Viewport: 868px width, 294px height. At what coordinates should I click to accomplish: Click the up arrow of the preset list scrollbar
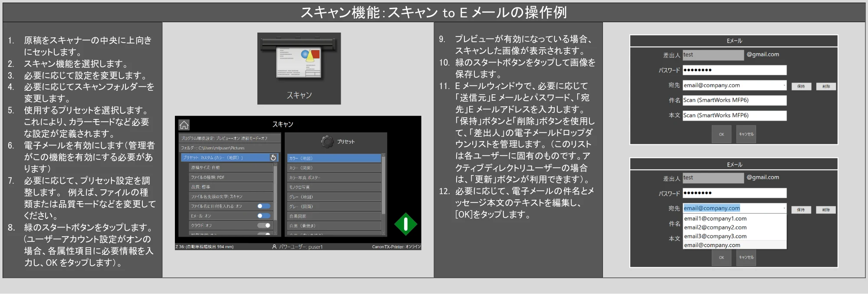click(383, 155)
